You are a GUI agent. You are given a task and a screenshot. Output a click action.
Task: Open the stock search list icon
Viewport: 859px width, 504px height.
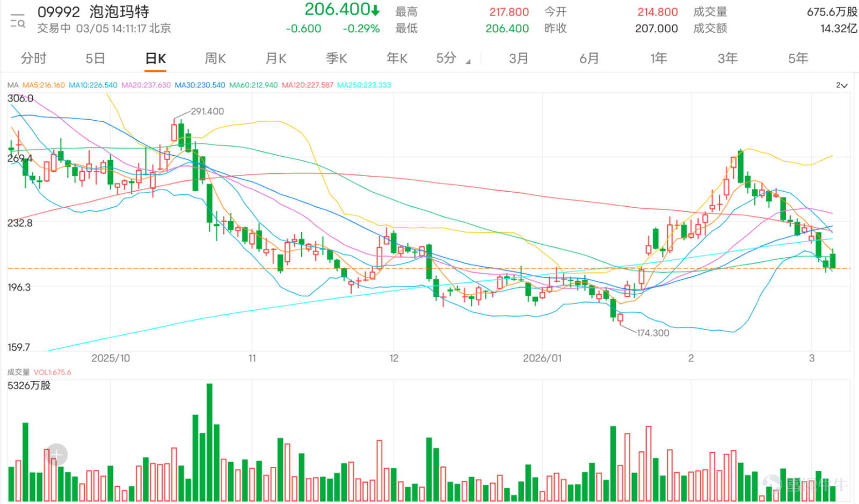point(18,20)
